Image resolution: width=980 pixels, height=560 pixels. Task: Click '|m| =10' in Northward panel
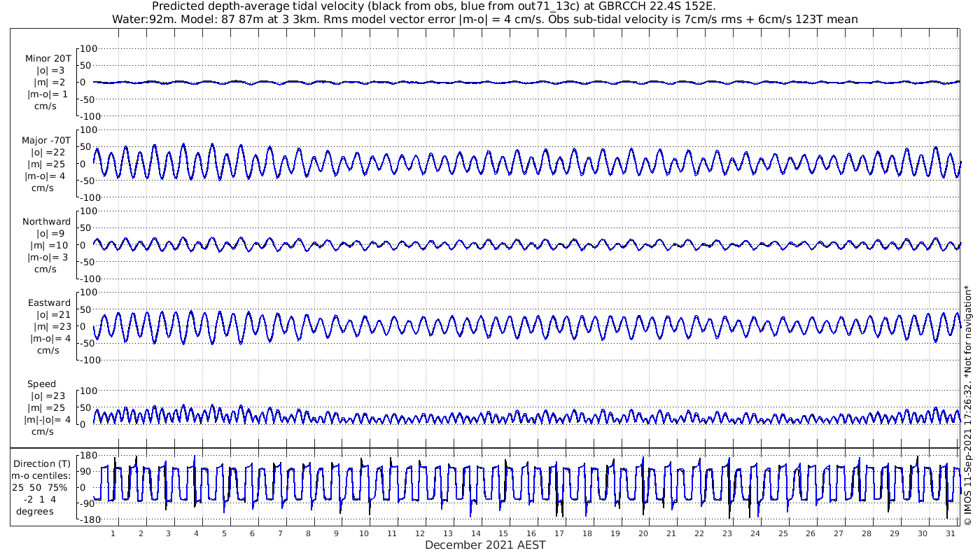49,246
